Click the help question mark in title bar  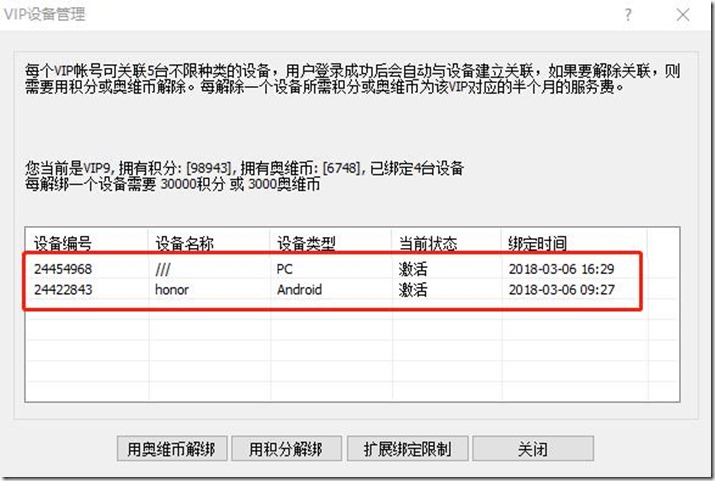[628, 15]
